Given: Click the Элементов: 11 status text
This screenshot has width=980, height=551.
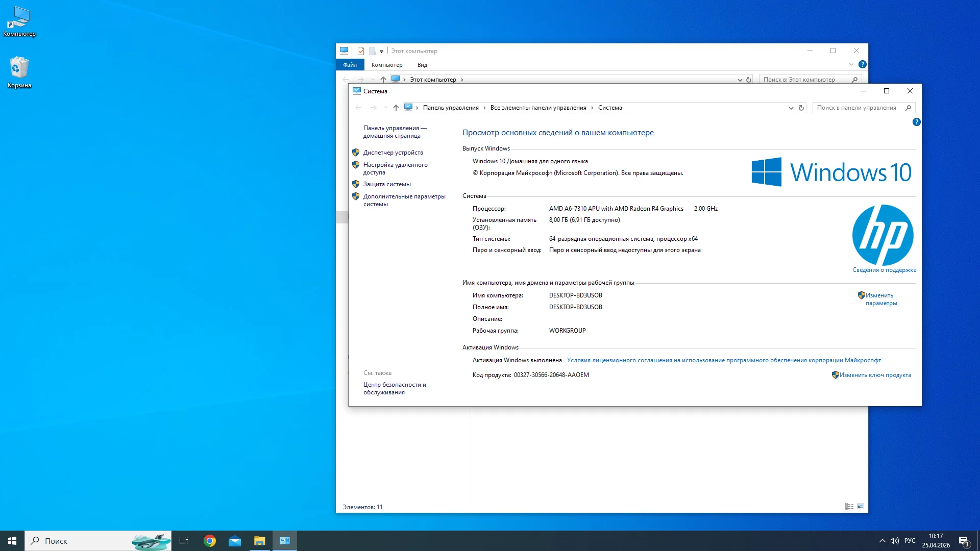Looking at the screenshot, I should 362,507.
